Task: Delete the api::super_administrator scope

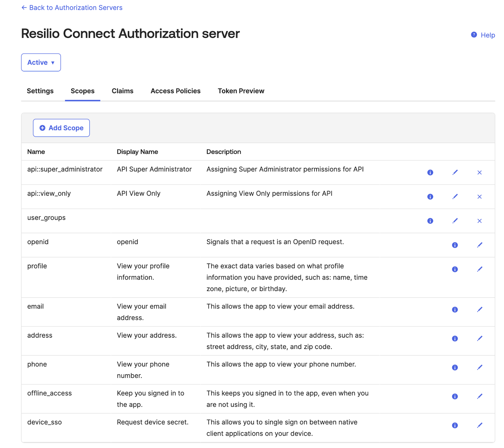Action: (x=479, y=172)
